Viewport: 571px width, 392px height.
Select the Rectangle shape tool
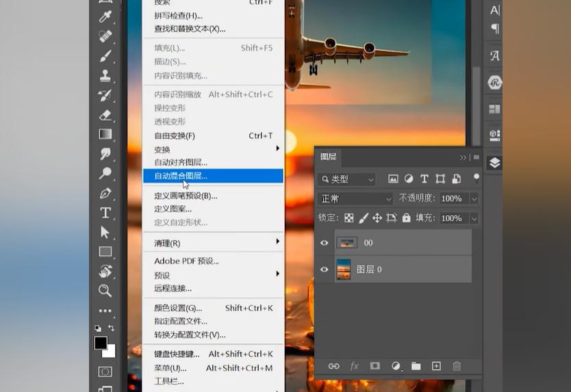click(105, 252)
